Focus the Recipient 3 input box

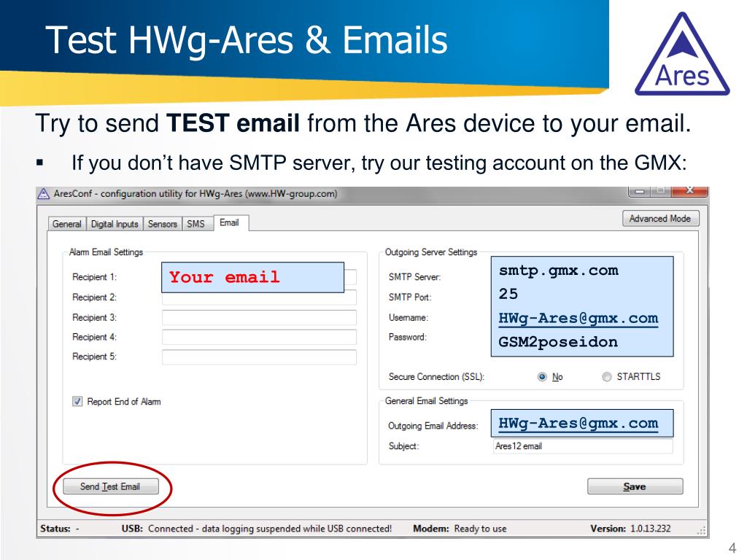(259, 318)
